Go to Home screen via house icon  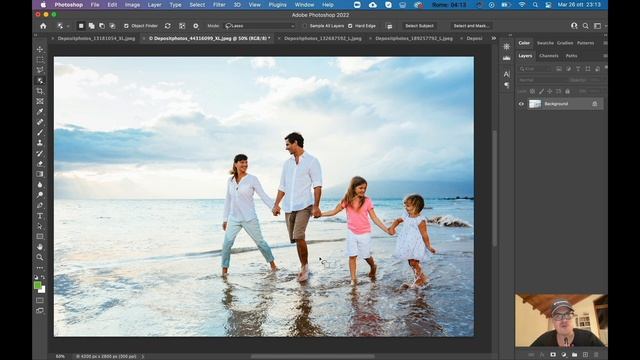coord(43,26)
